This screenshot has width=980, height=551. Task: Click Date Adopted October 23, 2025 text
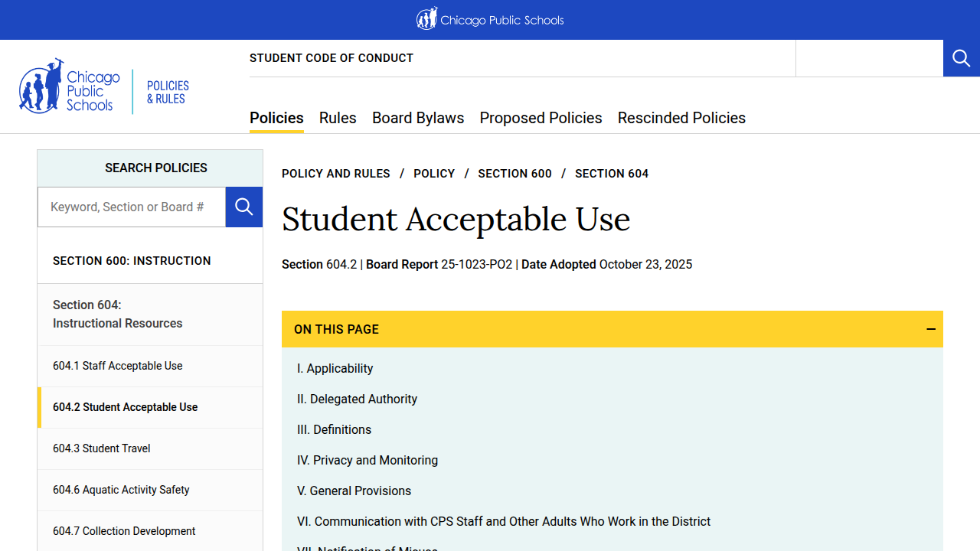coord(607,264)
